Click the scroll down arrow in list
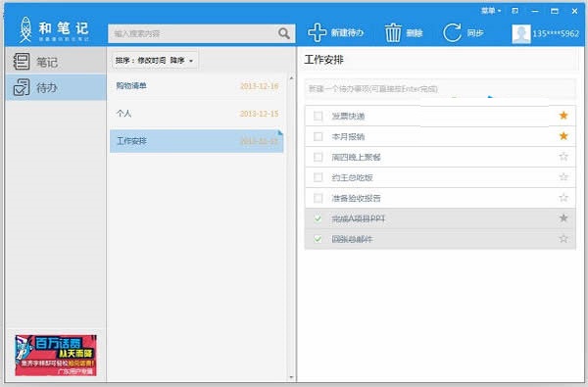The image size is (588, 387). point(291,377)
